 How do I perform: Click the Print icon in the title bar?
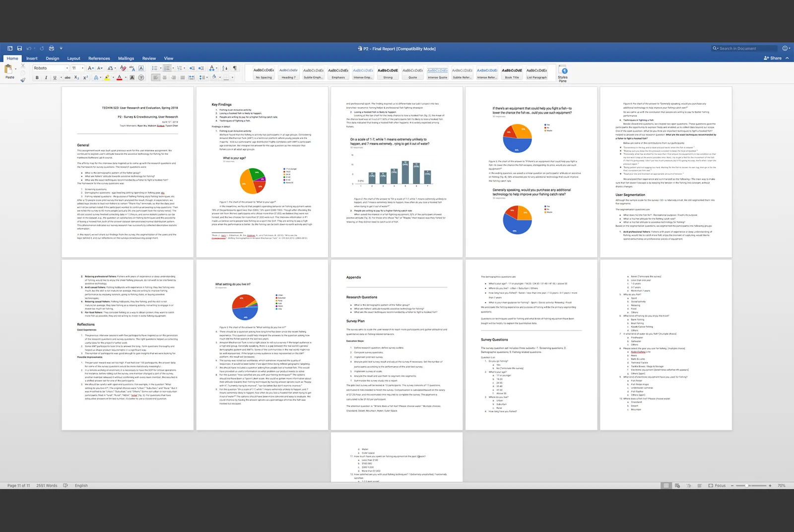51,49
